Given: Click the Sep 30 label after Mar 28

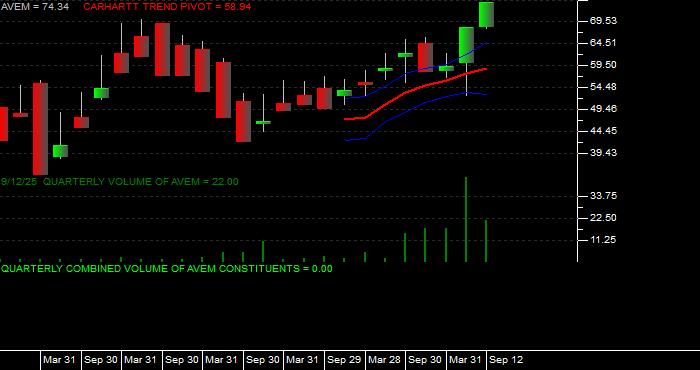Looking at the screenshot, I should coord(425,360).
